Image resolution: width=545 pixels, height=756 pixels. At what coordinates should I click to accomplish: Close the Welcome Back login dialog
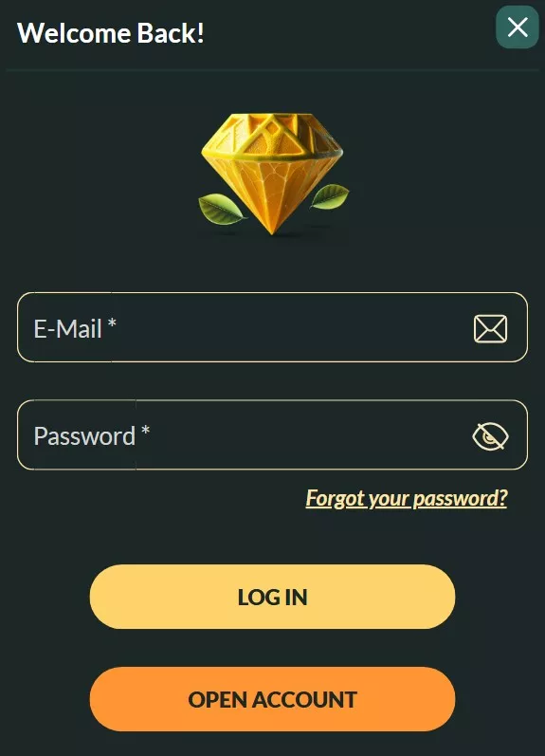(518, 27)
